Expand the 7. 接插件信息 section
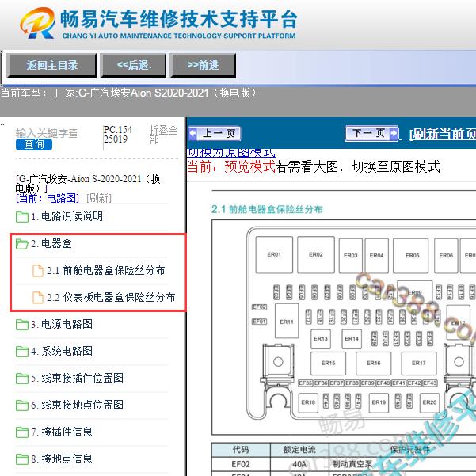The width and height of the screenshot is (476, 476). [62, 432]
